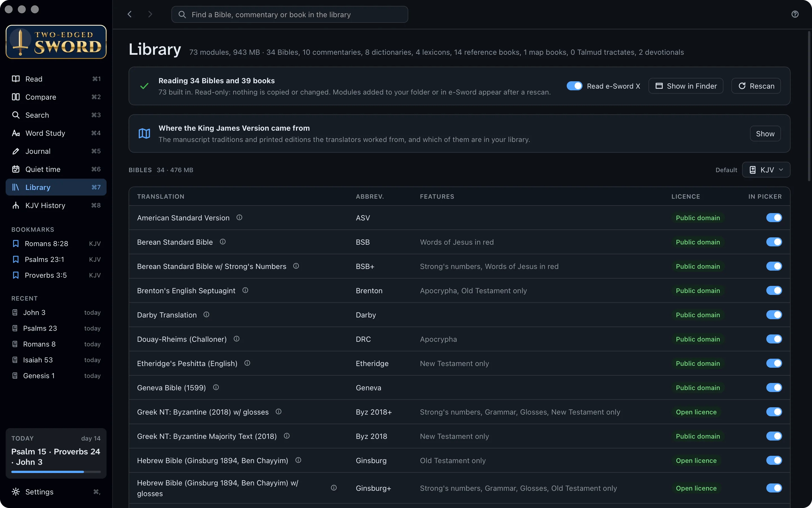Open Word Study section
The image size is (812, 508).
pyautogui.click(x=56, y=133)
